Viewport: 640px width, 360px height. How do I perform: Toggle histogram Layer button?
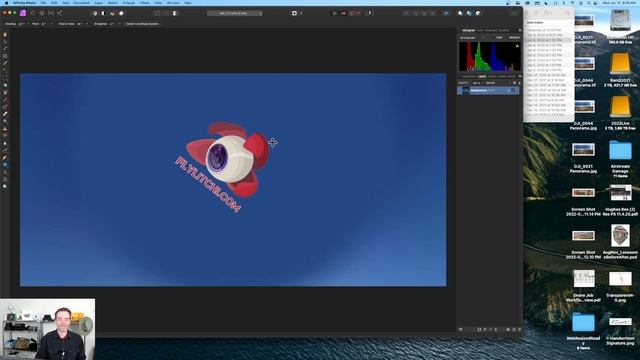coord(499,38)
